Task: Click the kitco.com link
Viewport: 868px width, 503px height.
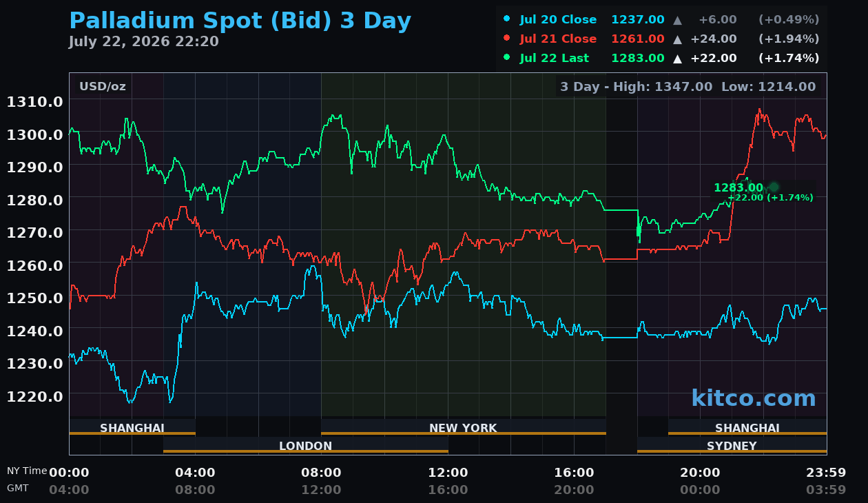Action: 753,398
